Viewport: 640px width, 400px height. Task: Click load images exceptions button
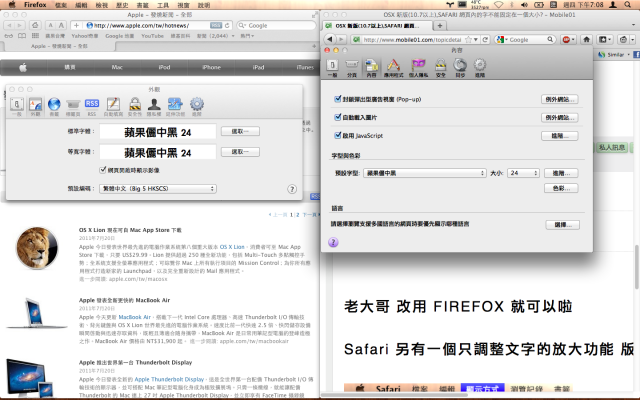560,118
